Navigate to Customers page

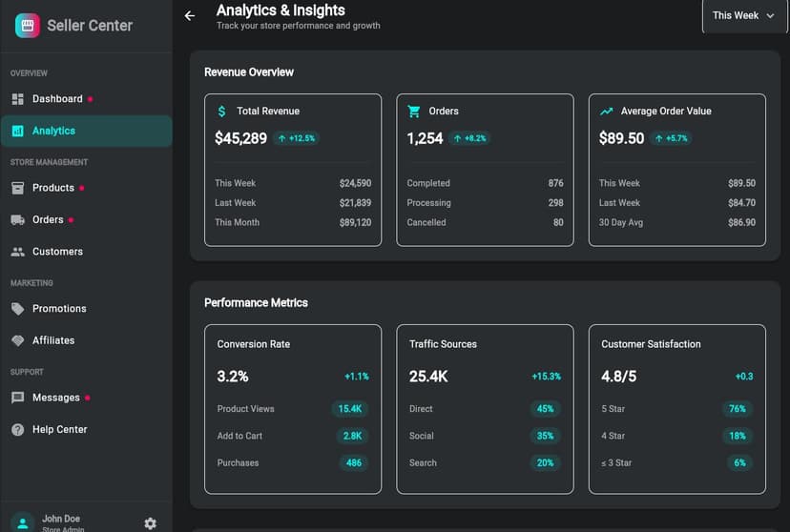(57, 252)
